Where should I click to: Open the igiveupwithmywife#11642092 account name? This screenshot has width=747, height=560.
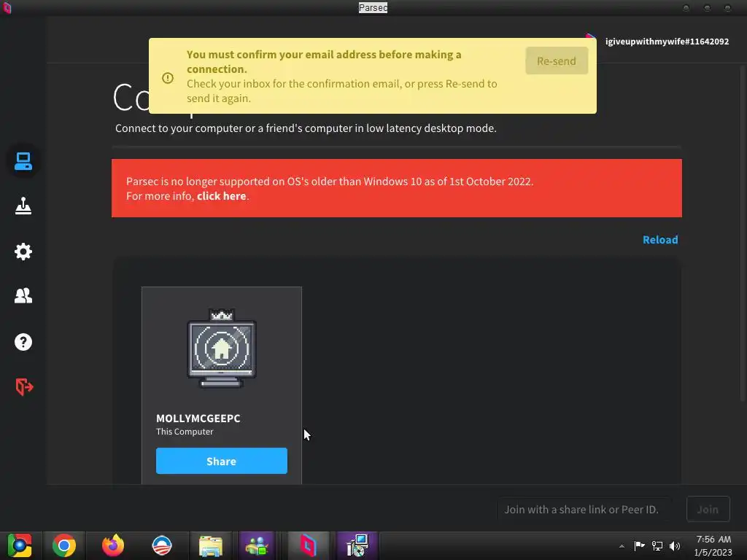point(667,42)
